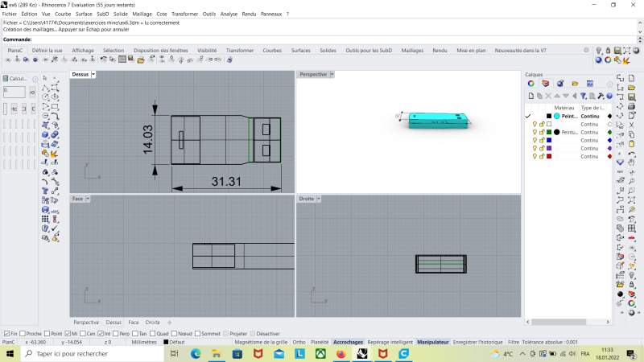Open Firefox from the Windows taskbar
644x362 pixels.
(x=341, y=353)
